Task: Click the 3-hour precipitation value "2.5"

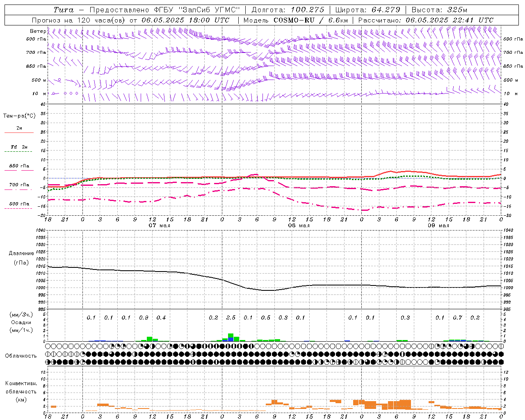Action: tap(231, 318)
